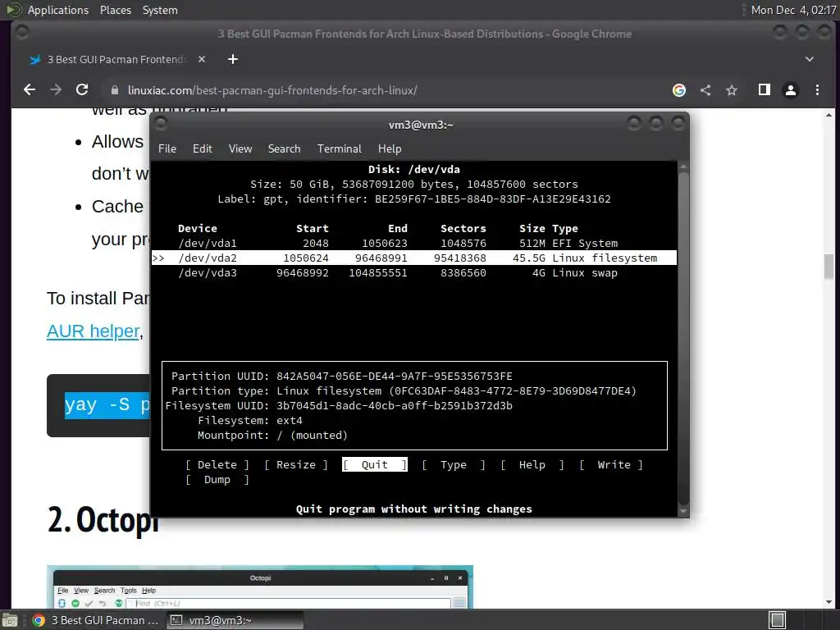Select the /dev/vda3 partition row

(414, 273)
